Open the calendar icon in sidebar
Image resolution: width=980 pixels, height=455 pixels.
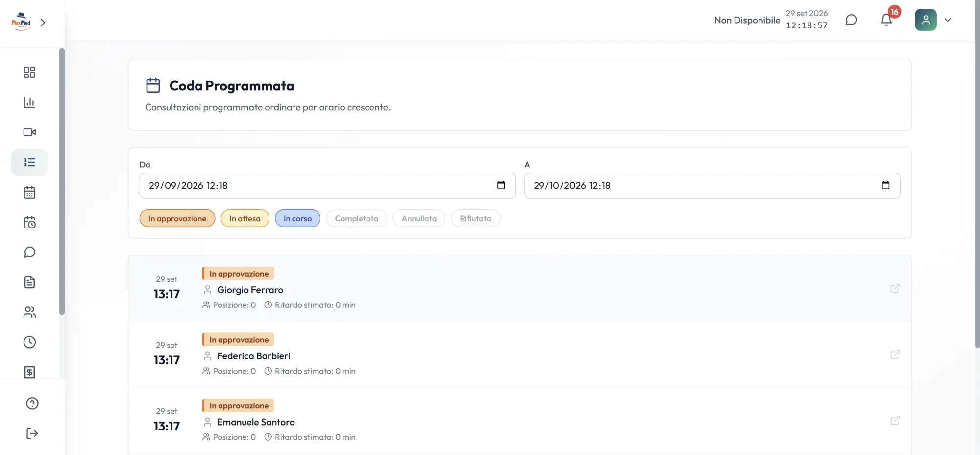click(29, 192)
